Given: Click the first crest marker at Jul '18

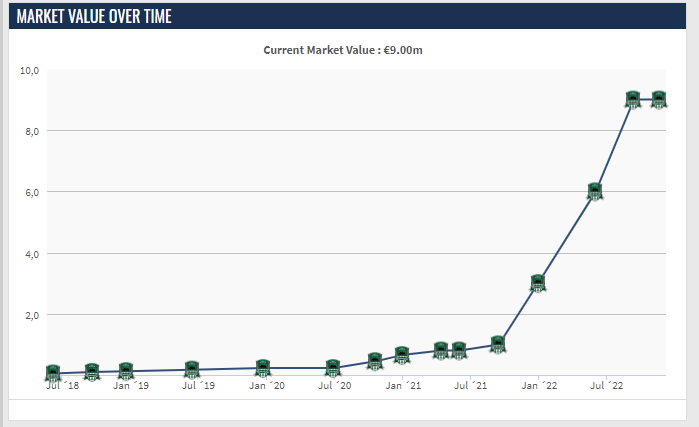Looking at the screenshot, I should tap(54, 373).
